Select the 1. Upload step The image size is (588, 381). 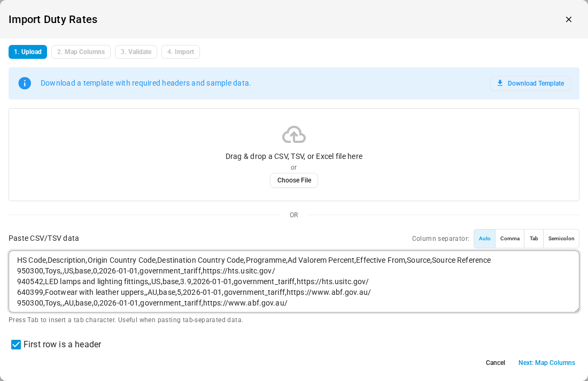[x=28, y=52]
